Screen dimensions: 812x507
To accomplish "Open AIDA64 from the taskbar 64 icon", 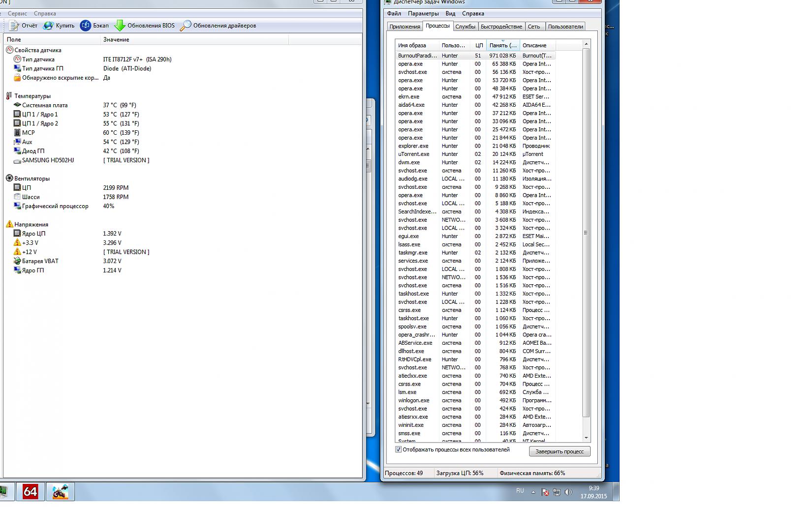I will (30, 491).
